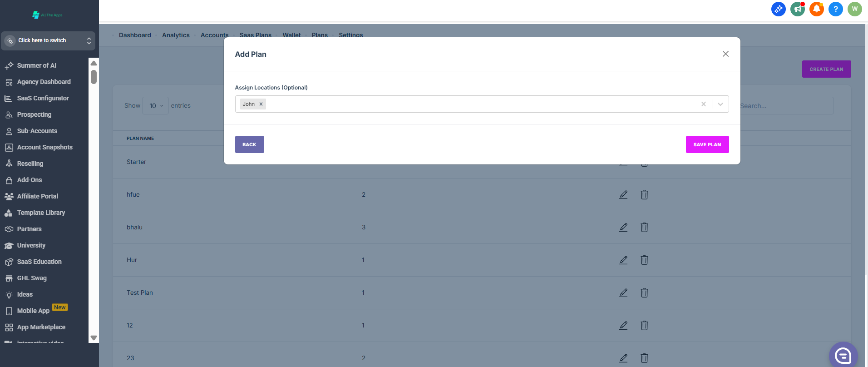Go to Agency Dashboard in sidebar
The image size is (868, 367).
tap(44, 82)
